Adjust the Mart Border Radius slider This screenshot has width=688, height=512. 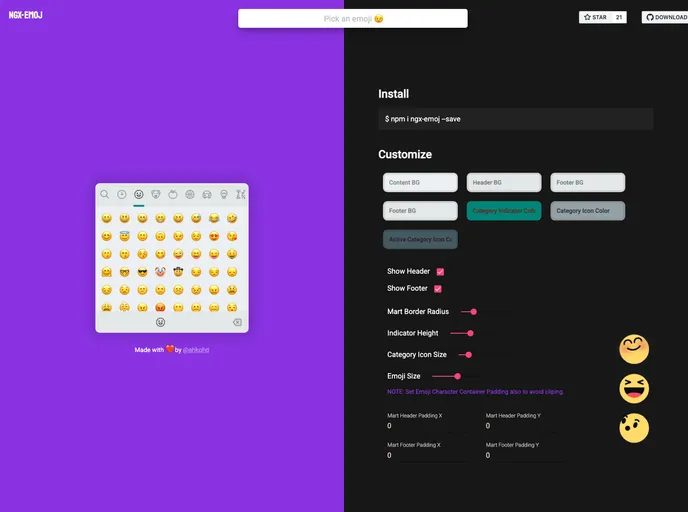click(473, 311)
